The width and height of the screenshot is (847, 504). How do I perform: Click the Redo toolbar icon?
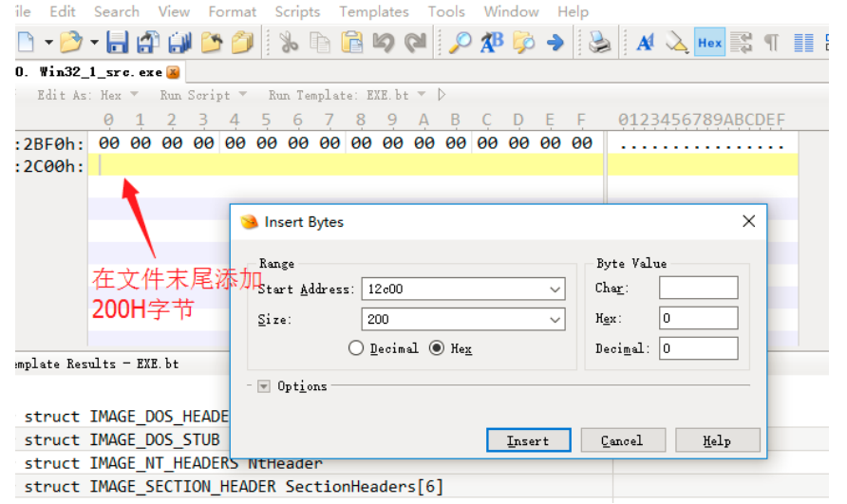tap(415, 42)
